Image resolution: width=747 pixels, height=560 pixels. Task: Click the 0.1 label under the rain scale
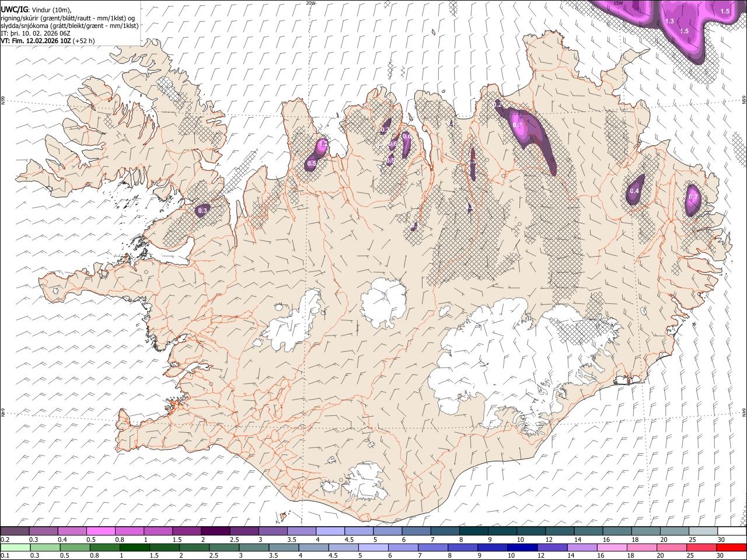5,555
